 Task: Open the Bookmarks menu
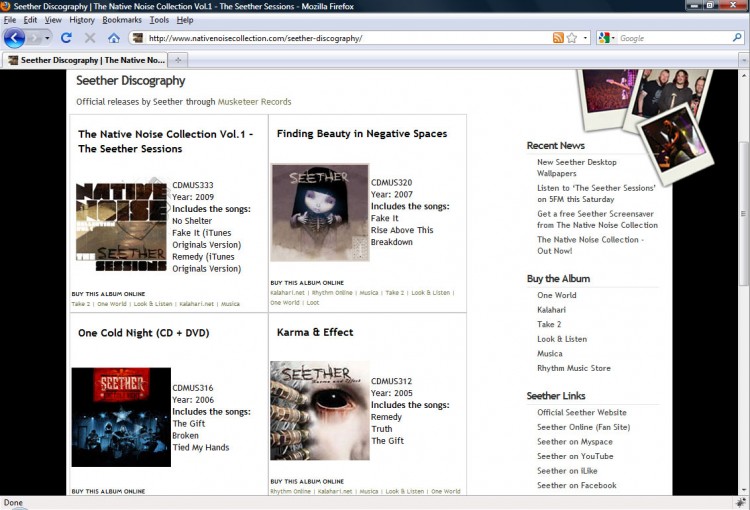pos(122,20)
